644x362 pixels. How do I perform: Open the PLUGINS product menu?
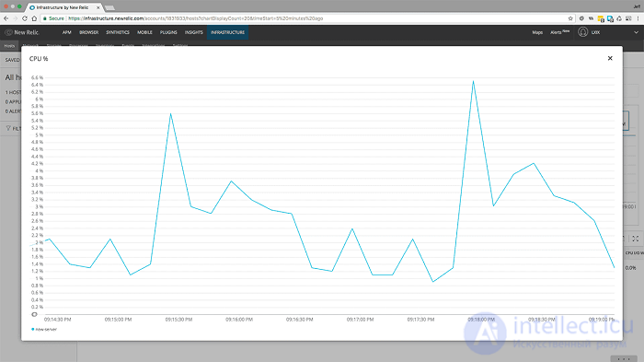pyautogui.click(x=168, y=32)
